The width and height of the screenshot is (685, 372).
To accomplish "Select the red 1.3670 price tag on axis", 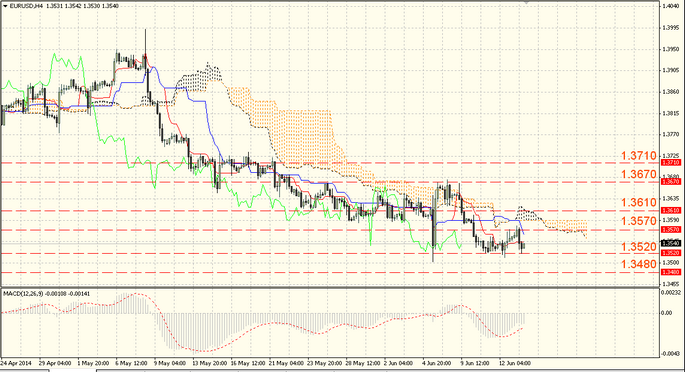I will (671, 181).
